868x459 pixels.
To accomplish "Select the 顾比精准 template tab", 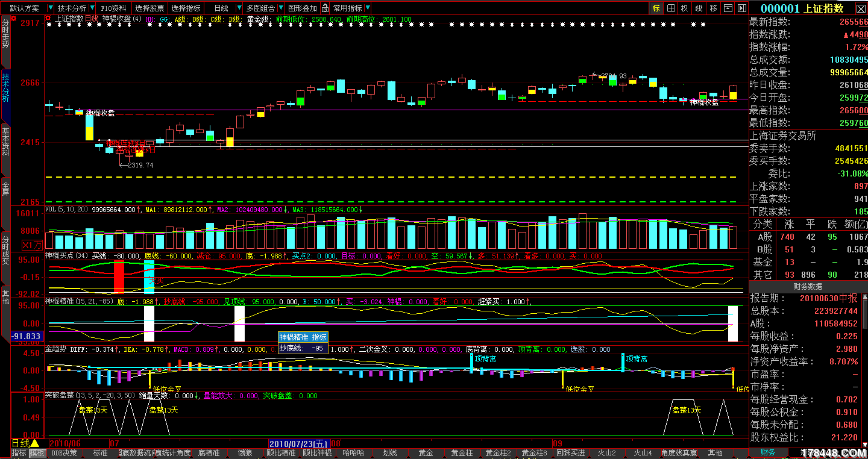I will point(281,453).
